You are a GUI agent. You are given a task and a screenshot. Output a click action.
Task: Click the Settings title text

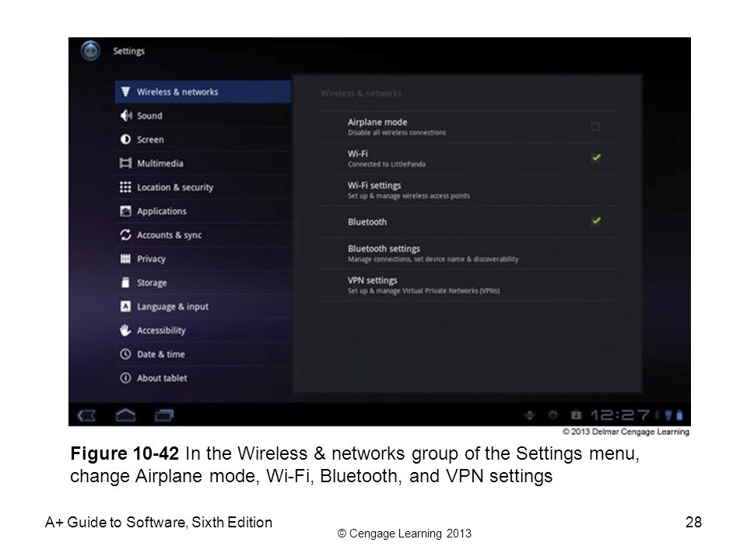128,51
